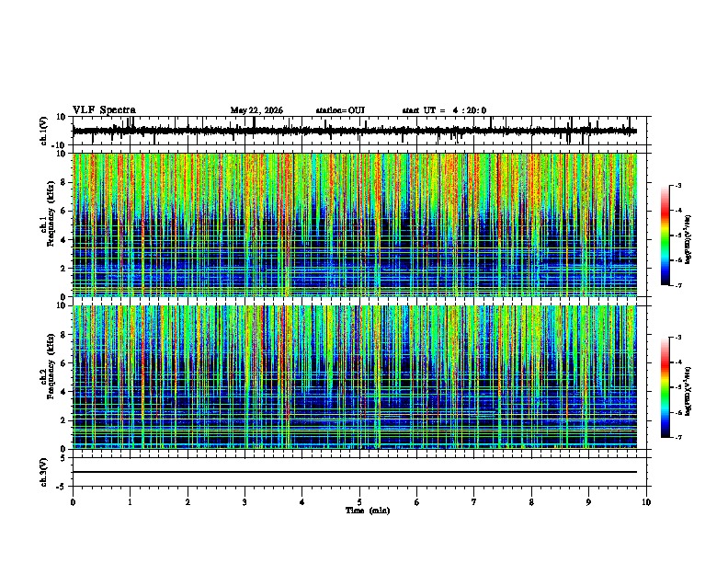
Task: Click inside the ch.1 frequency spectrogram
Action: (355, 224)
